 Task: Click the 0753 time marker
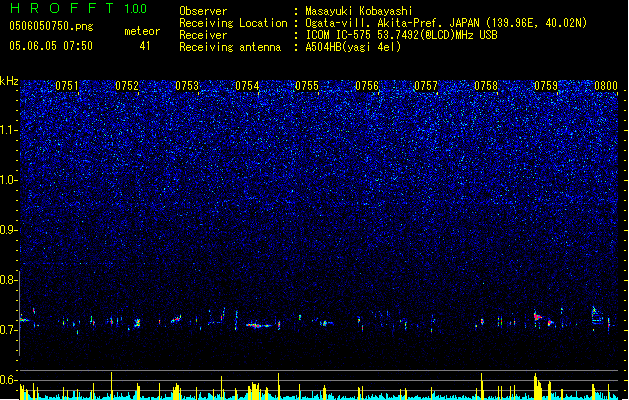tap(187, 86)
